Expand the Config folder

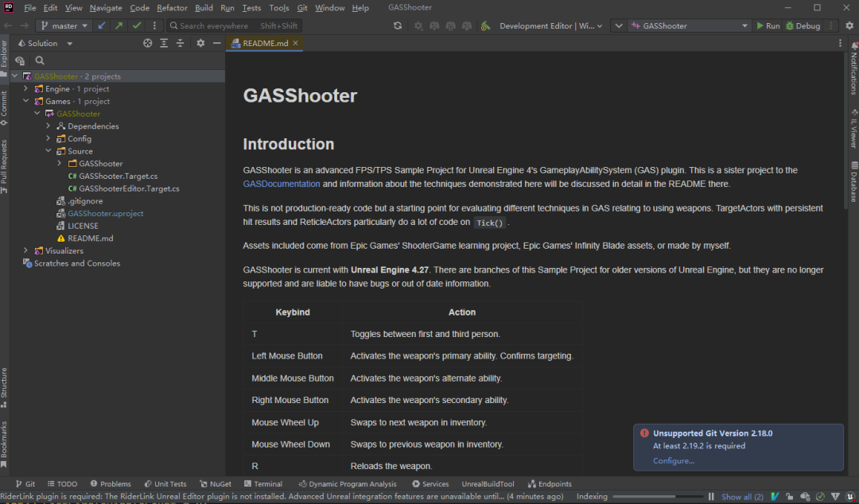(49, 138)
